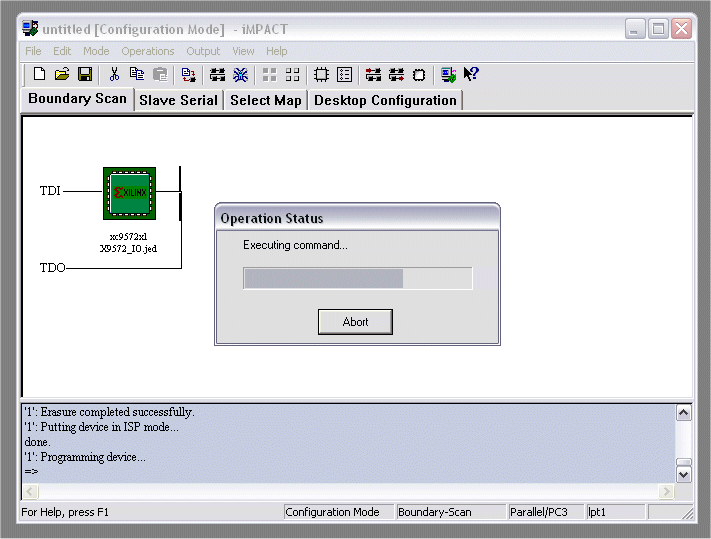Click the lpt1 status bar entry
This screenshot has width=711, height=539.
click(x=615, y=512)
